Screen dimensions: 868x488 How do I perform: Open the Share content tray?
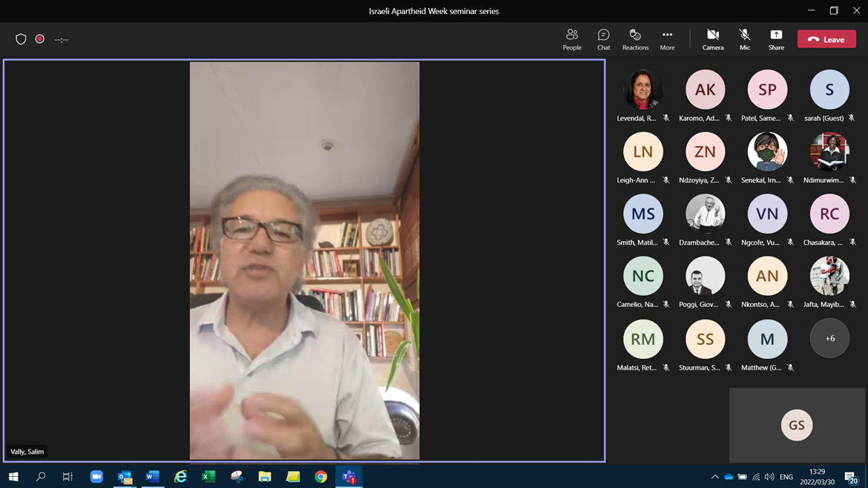point(776,39)
